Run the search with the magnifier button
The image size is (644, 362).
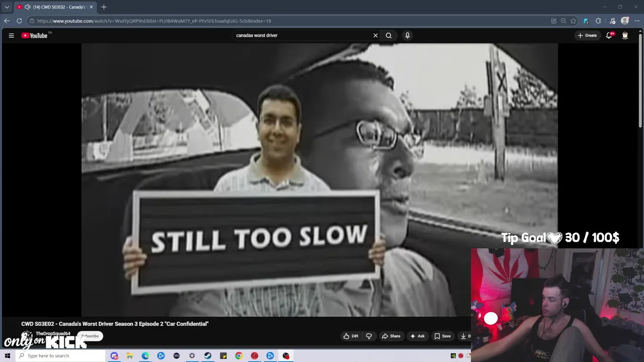pos(388,35)
